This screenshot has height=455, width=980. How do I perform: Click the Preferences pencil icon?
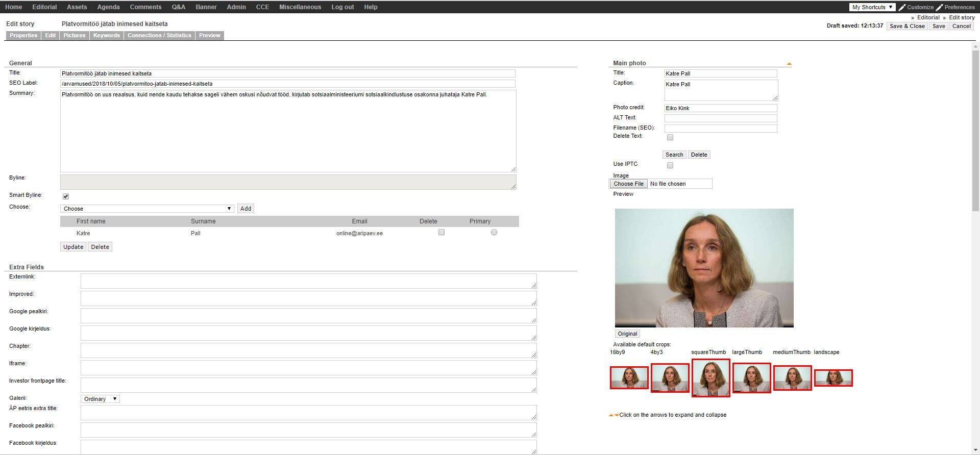point(939,7)
